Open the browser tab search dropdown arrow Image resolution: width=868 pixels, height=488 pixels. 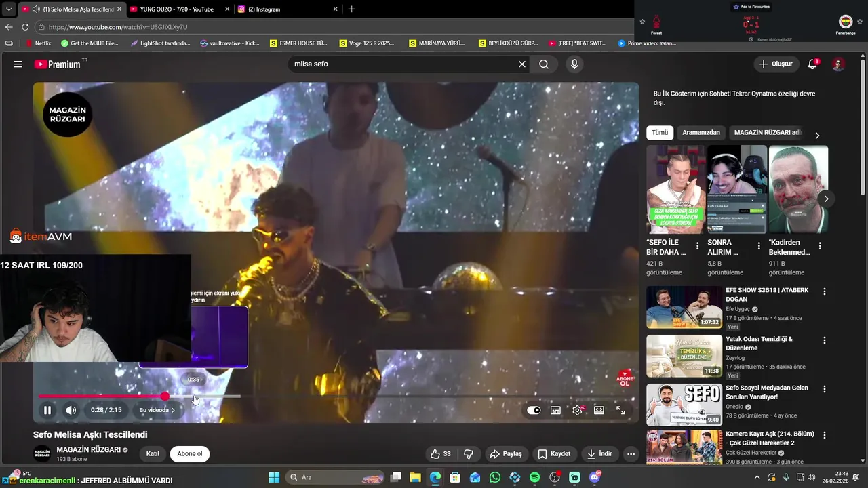[9, 9]
